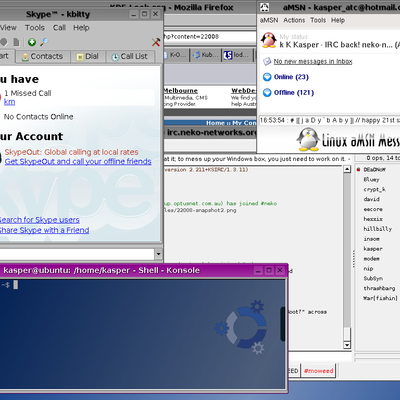This screenshot has width=400, height=400.
Task: Click the green Add Contact icon in Skype toolbar
Action: [32, 42]
